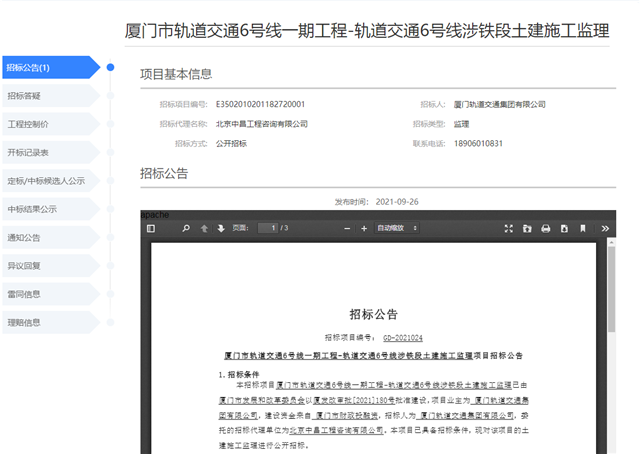The image size is (640, 454).
Task: Select the 招标答疑 tab
Action: (x=48, y=96)
